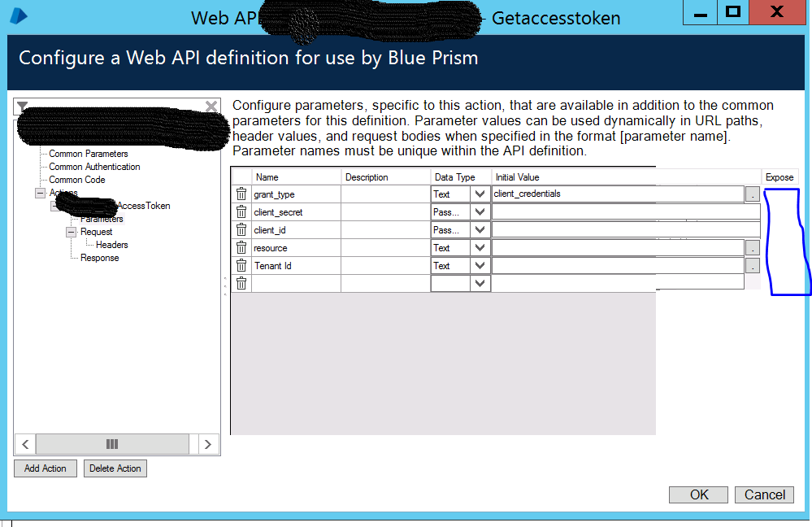Open data type dropdown on empty row
This screenshot has width=812, height=527.
pos(480,283)
